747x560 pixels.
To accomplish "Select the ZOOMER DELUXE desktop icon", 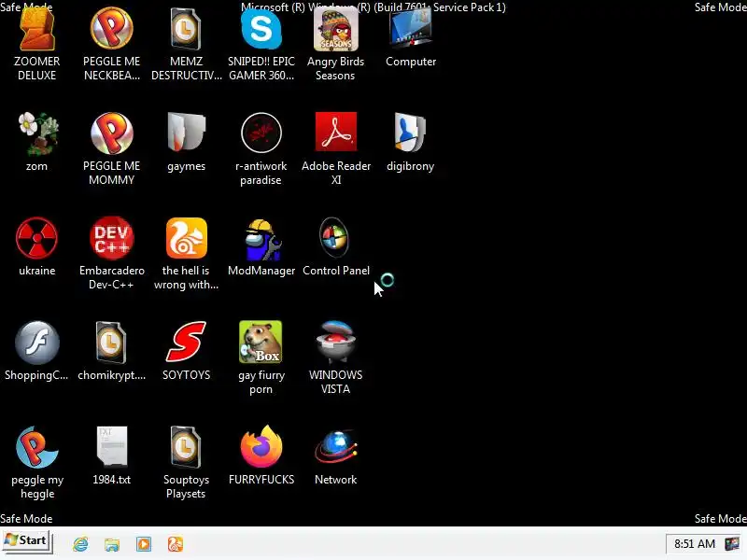I will [37, 30].
